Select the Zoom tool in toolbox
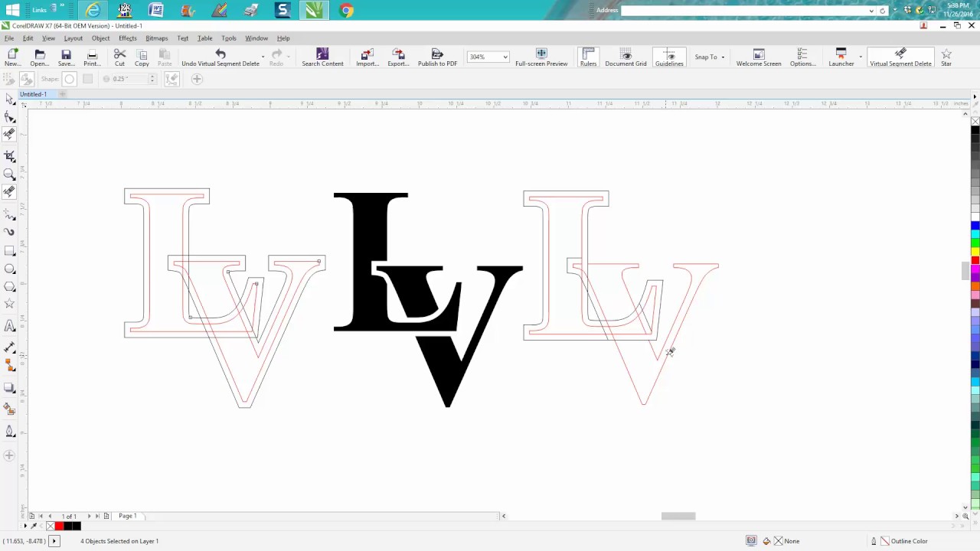Screen dimensions: 980x551 [x=9, y=174]
